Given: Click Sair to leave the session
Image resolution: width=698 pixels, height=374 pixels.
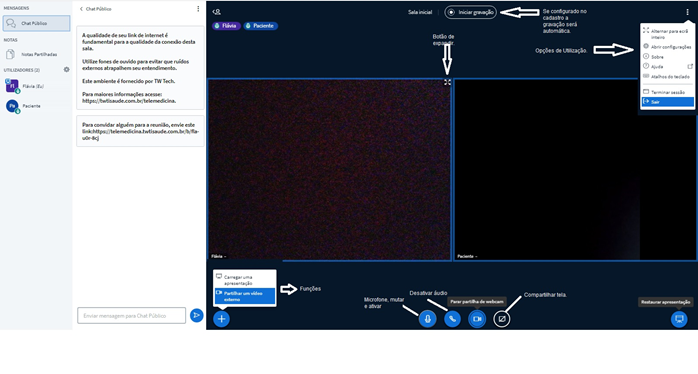Looking at the screenshot, I should pos(667,102).
